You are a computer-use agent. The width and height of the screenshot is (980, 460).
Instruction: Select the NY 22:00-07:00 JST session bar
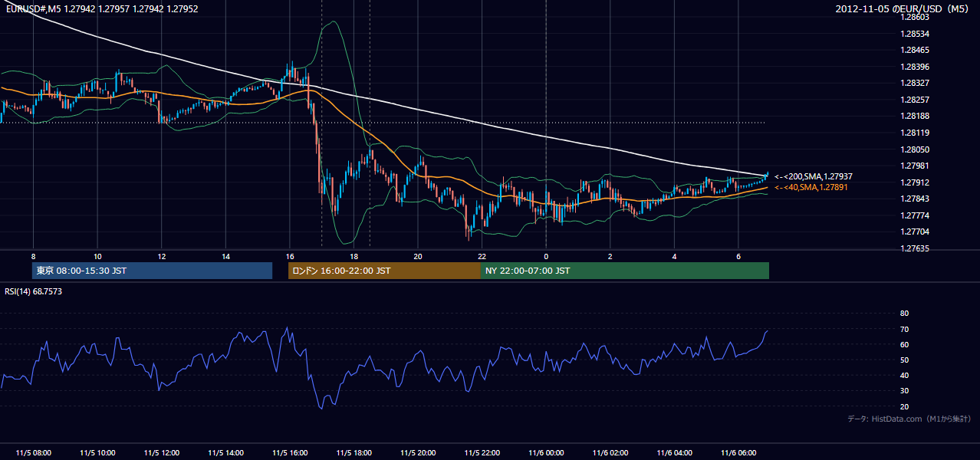click(625, 271)
